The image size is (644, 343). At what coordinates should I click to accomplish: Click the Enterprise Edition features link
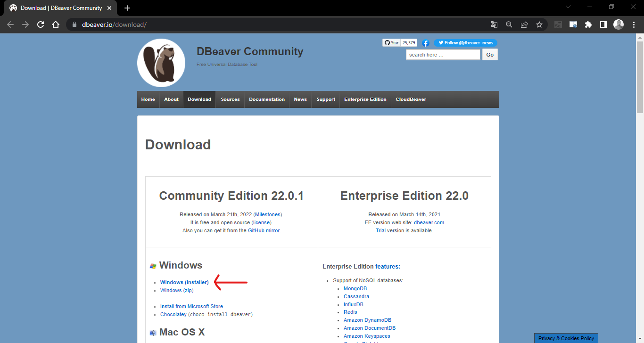[388, 266]
